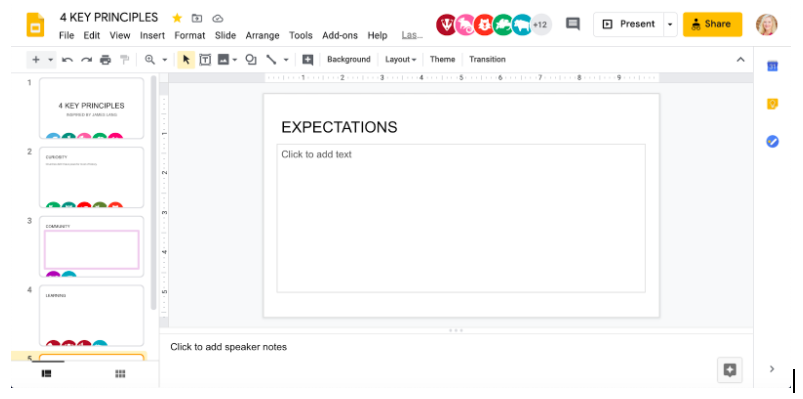Click the pink collaborator avatar
Viewport: 803px width, 399px height.
[465, 25]
